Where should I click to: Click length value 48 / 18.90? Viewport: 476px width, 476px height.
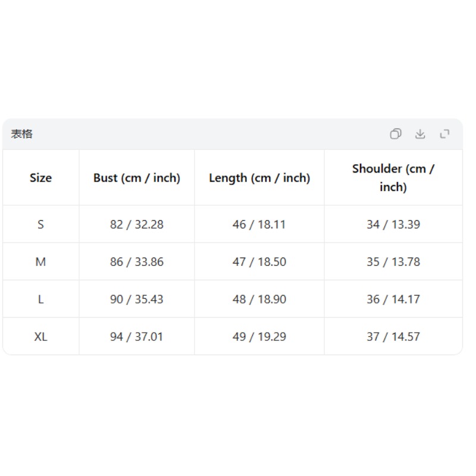[259, 299]
